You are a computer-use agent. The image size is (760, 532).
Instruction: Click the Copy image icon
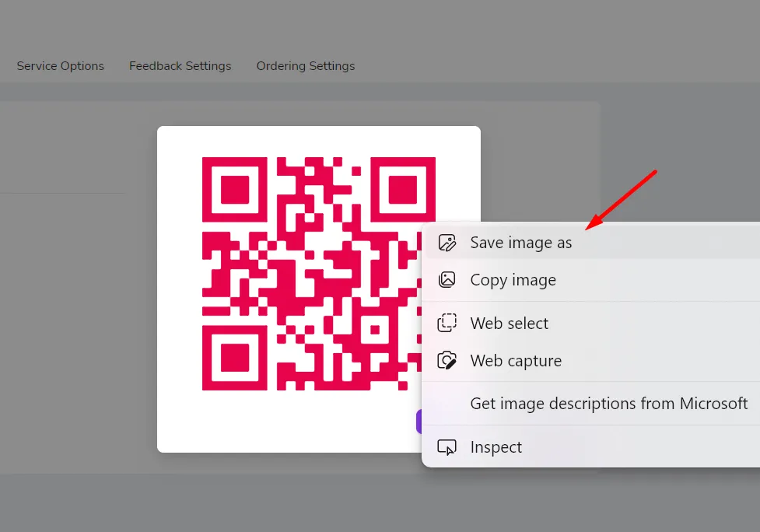pos(447,279)
